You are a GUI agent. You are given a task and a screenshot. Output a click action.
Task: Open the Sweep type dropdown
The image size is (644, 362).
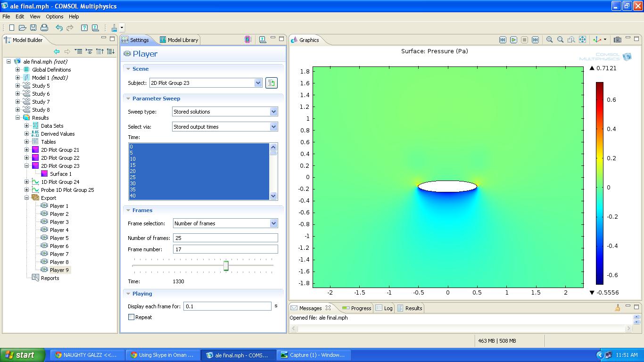tap(273, 112)
